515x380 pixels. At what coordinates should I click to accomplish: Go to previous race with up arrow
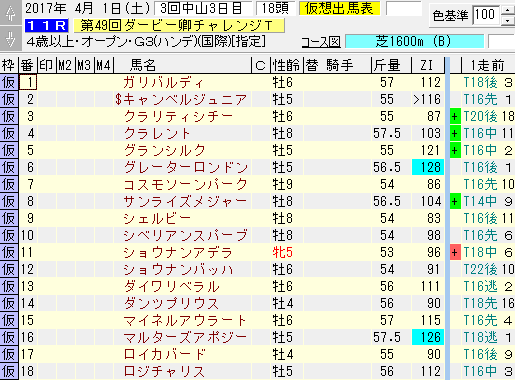[11, 13]
